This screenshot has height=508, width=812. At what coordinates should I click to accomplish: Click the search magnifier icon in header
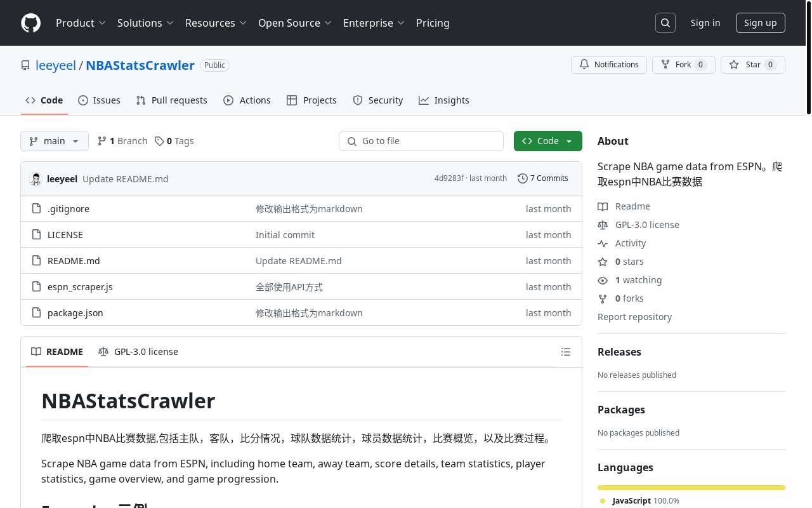[665, 23]
